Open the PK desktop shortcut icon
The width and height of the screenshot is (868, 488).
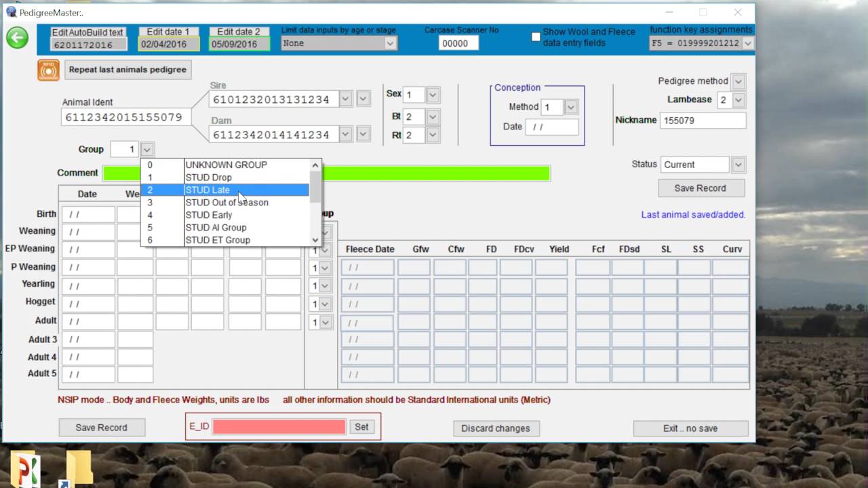[x=25, y=470]
